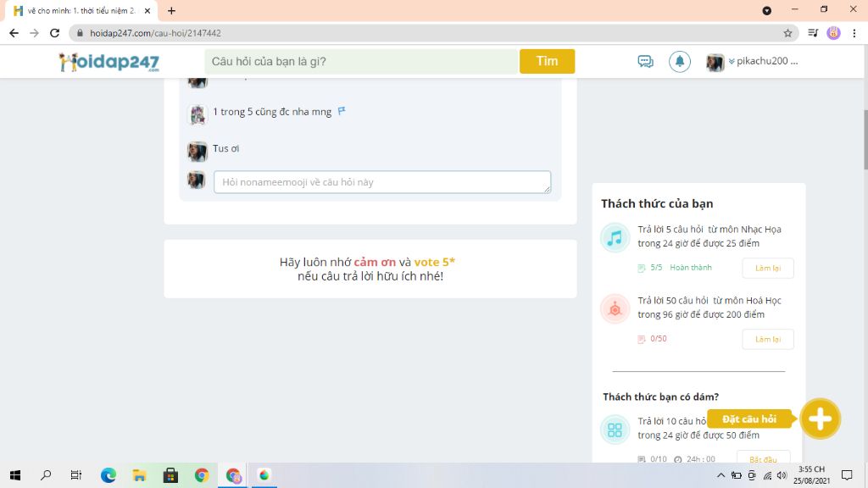This screenshot has height=488, width=868.
Task: Click the 'Đặt câu hỏi' label
Action: [x=749, y=419]
